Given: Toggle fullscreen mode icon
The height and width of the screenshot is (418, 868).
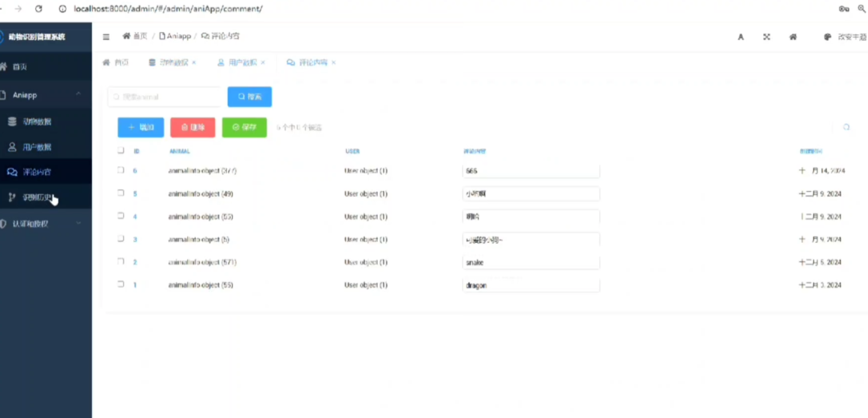Looking at the screenshot, I should [x=766, y=37].
